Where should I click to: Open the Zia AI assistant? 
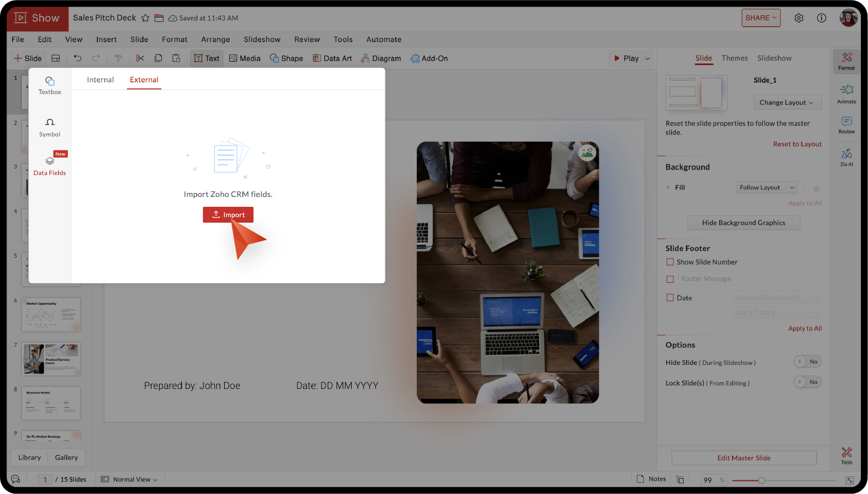pyautogui.click(x=847, y=157)
